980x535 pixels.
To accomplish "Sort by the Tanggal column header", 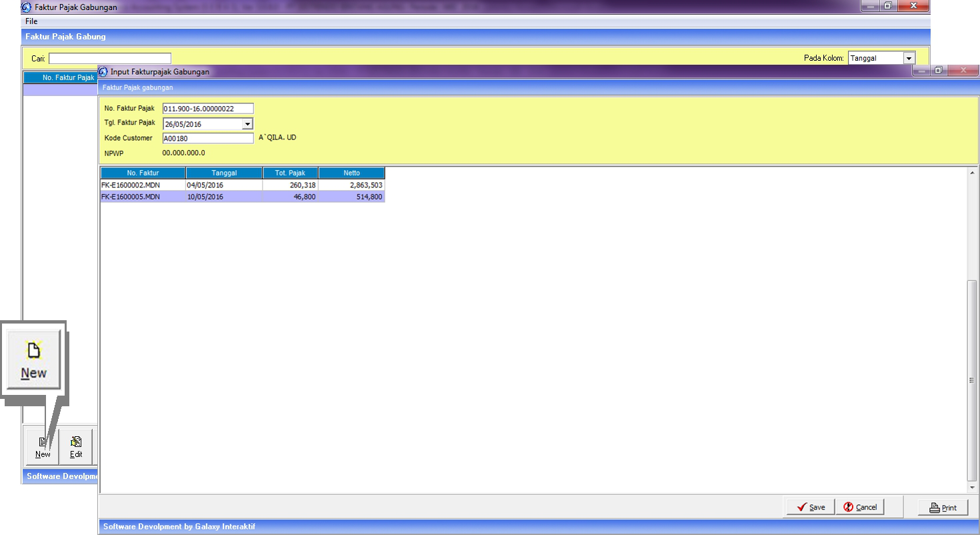I will tap(224, 173).
